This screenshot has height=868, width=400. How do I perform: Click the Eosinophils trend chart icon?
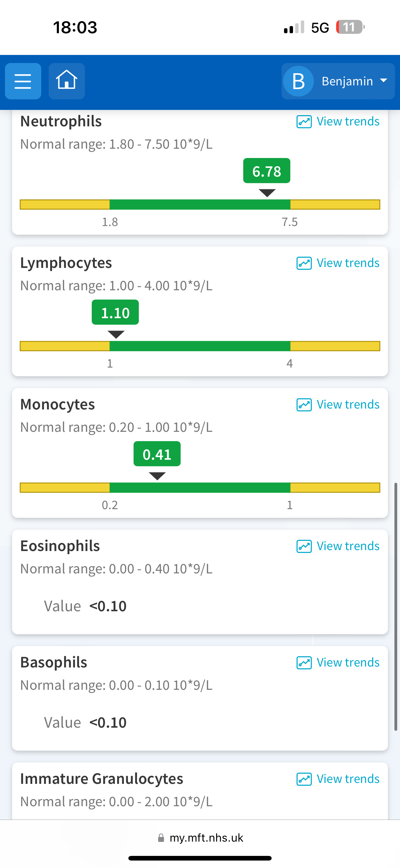(x=304, y=546)
